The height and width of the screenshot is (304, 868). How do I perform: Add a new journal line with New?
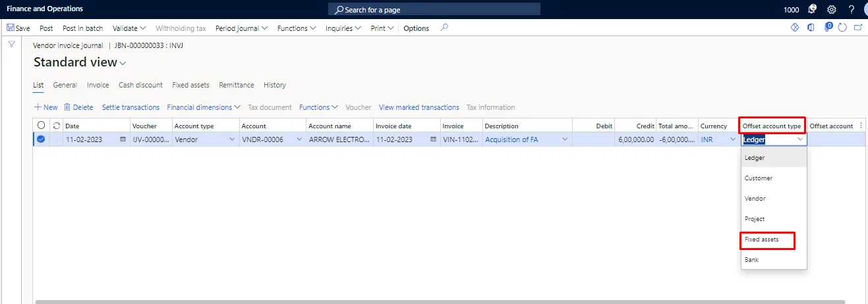(45, 107)
